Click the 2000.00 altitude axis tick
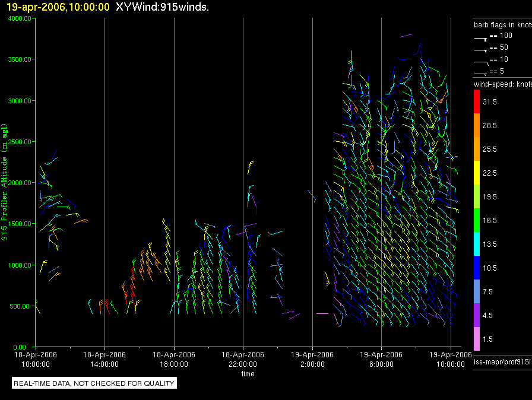532x400 pixels. (x=20, y=183)
